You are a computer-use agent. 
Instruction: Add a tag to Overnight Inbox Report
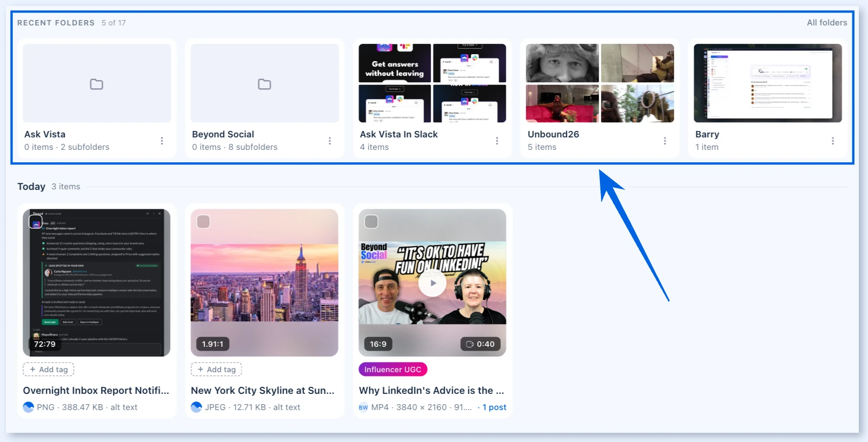[49, 370]
